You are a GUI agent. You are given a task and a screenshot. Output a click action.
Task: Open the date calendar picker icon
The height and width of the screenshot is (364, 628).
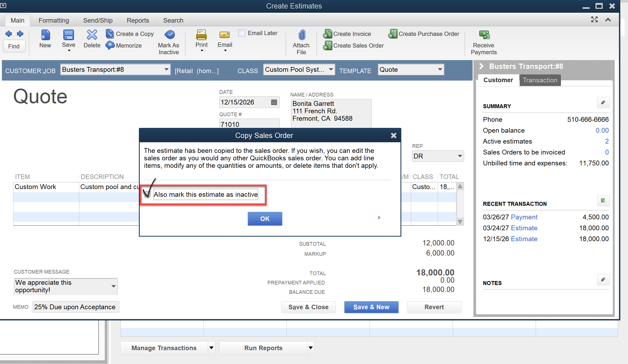(x=274, y=102)
